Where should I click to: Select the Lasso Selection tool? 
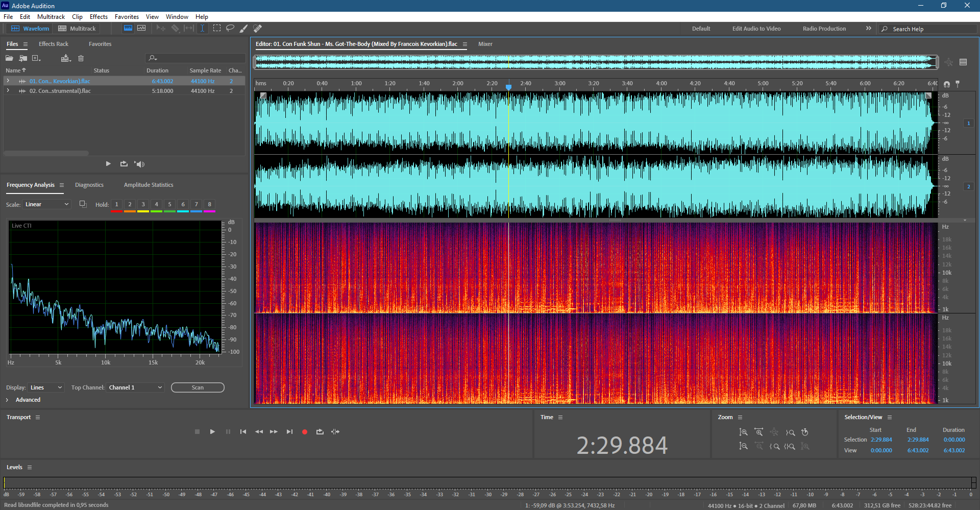click(x=230, y=28)
